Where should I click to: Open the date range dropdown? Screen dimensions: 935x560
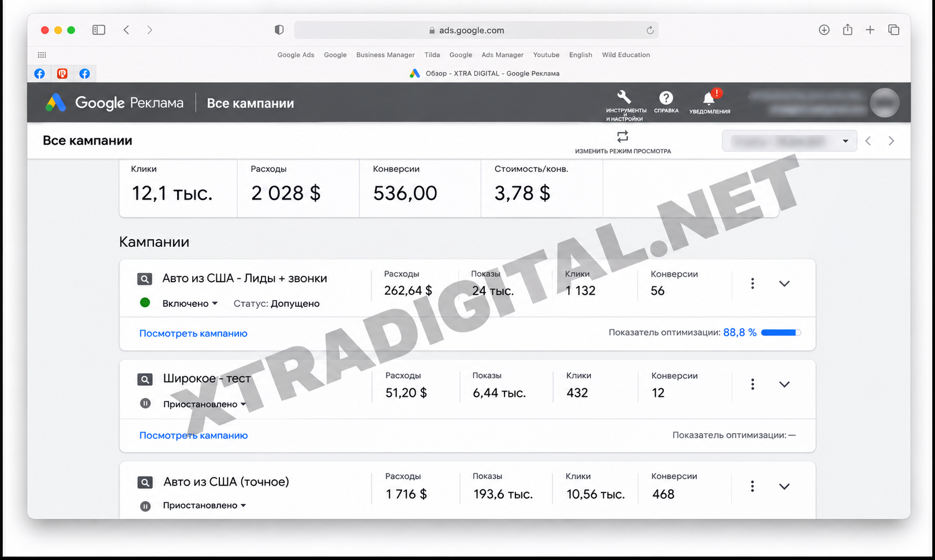[790, 141]
